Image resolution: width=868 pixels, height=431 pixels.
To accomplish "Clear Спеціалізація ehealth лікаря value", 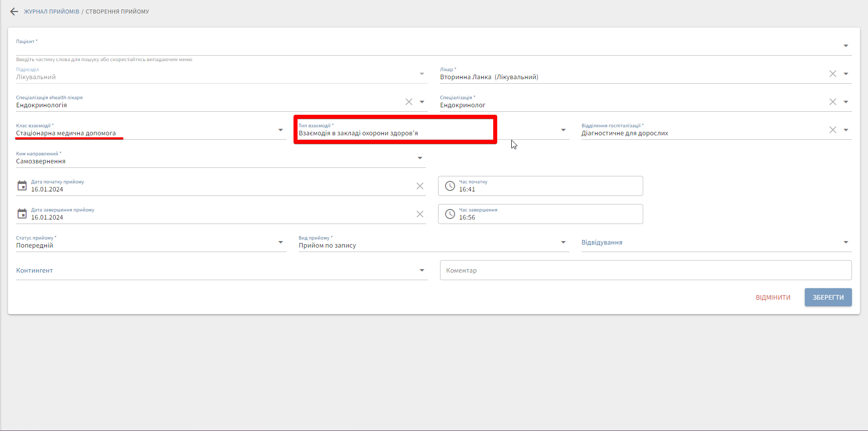I will coord(408,102).
